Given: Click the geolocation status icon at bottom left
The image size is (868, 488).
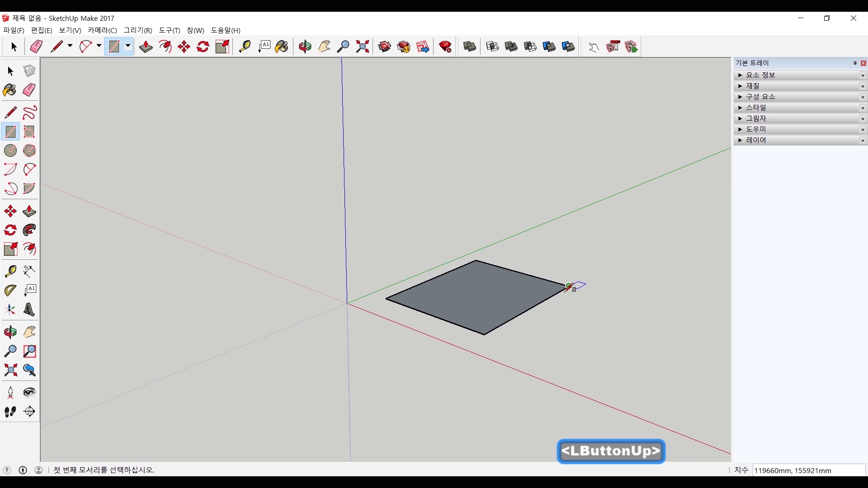Looking at the screenshot, I should 7,470.
